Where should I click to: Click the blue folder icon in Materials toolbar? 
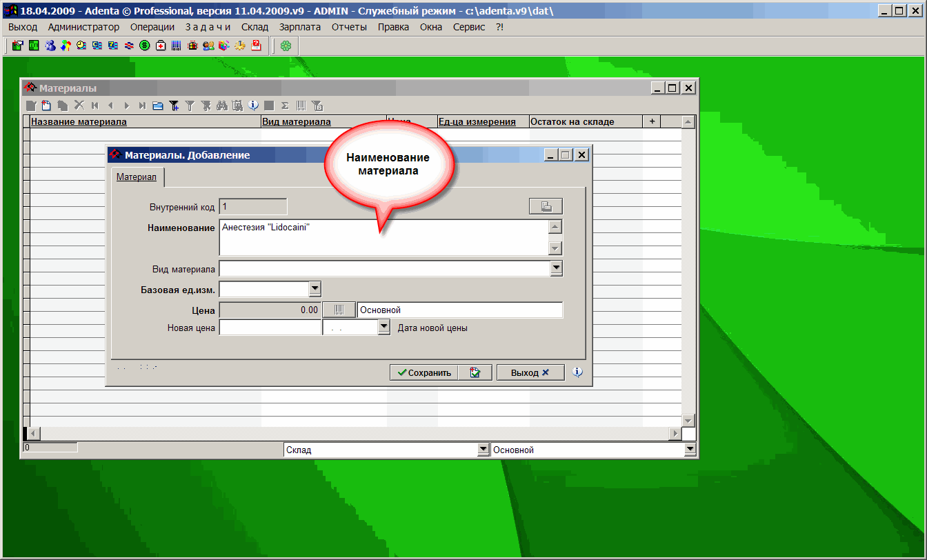point(157,106)
